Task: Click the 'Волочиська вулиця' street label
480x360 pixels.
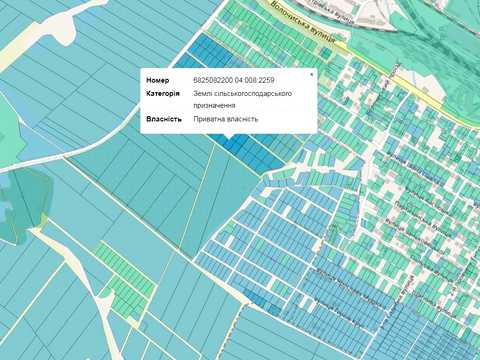Action: click(x=303, y=23)
